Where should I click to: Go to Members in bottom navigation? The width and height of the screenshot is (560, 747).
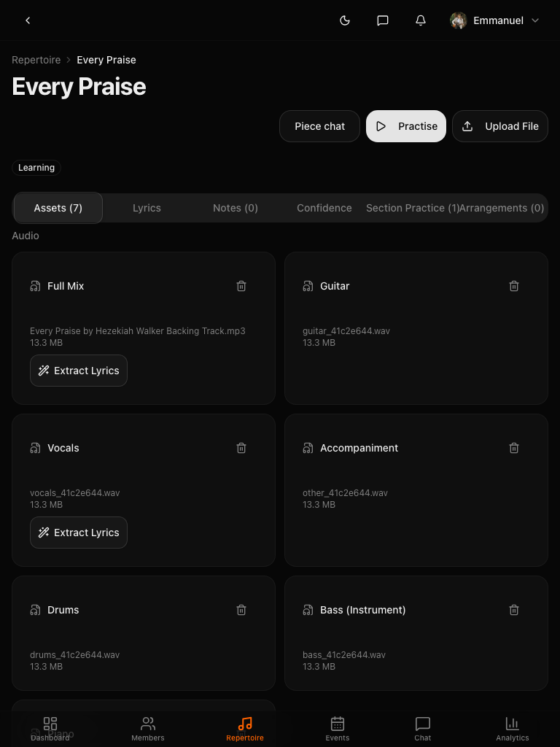[x=148, y=728]
